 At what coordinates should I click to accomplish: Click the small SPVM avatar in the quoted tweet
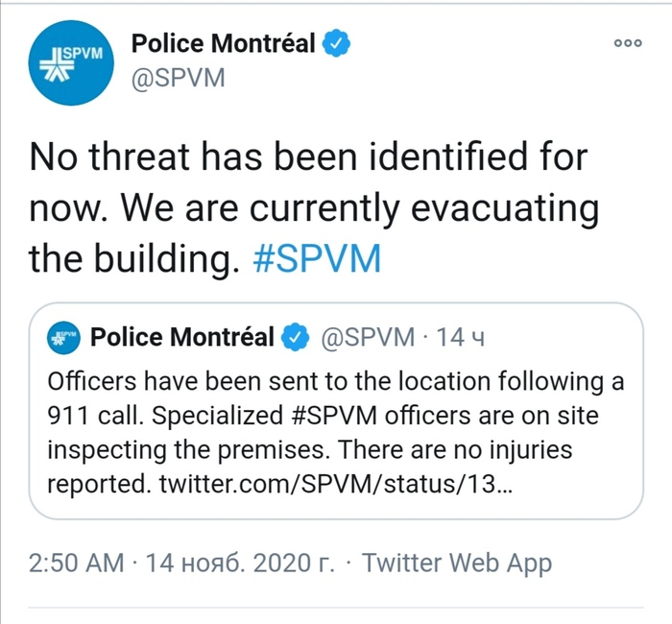(x=64, y=338)
